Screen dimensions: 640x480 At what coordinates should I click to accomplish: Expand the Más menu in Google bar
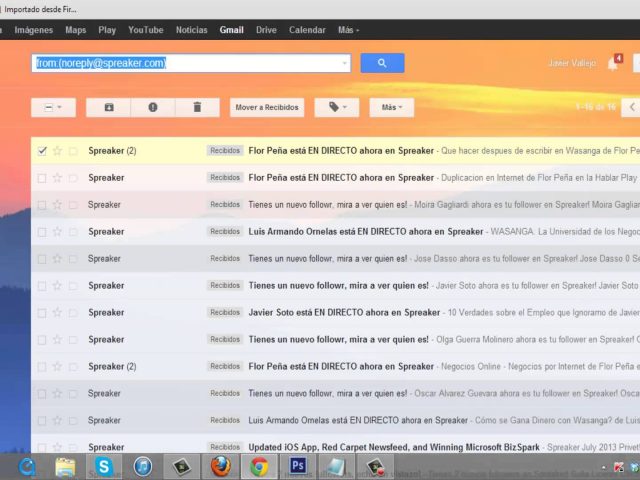click(x=348, y=30)
